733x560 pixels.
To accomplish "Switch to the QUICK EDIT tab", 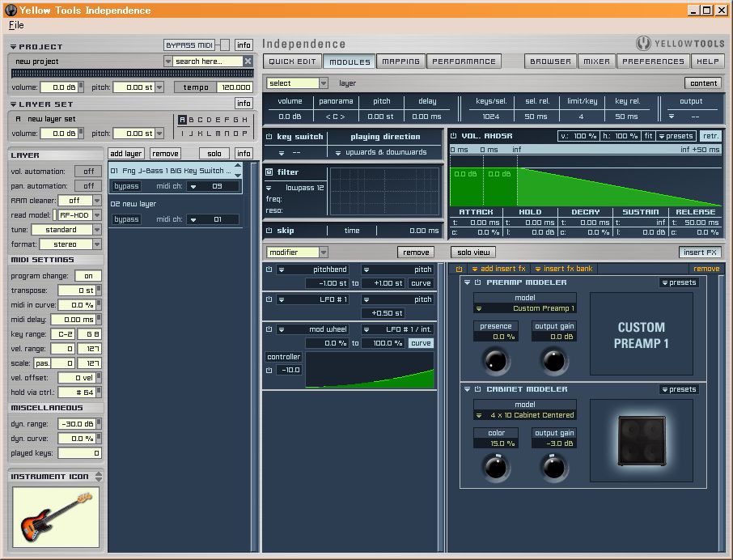I will click(x=293, y=62).
